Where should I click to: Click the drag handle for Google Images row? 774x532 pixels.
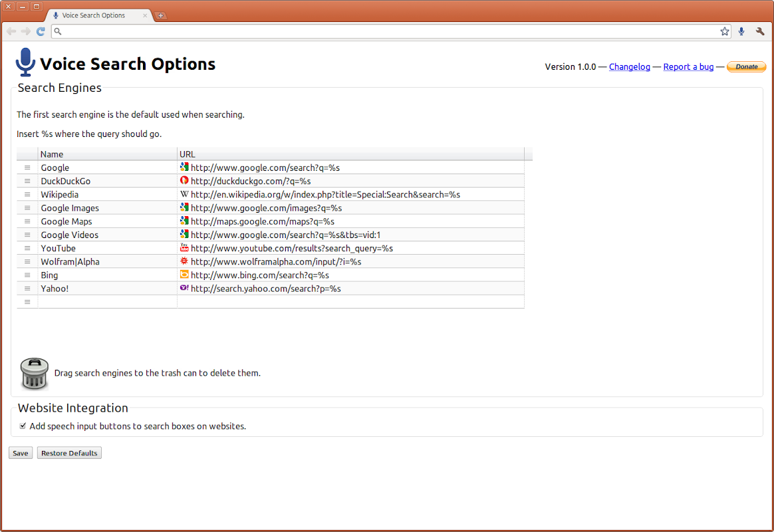click(27, 207)
